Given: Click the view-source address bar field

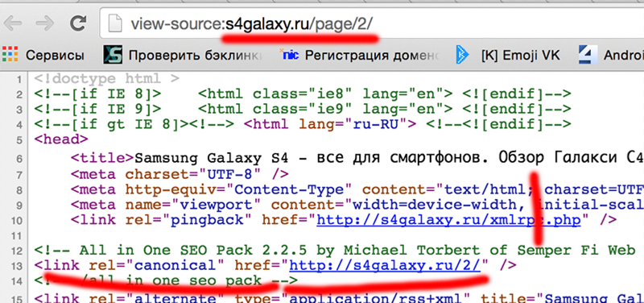Looking at the screenshot, I should point(372,24).
